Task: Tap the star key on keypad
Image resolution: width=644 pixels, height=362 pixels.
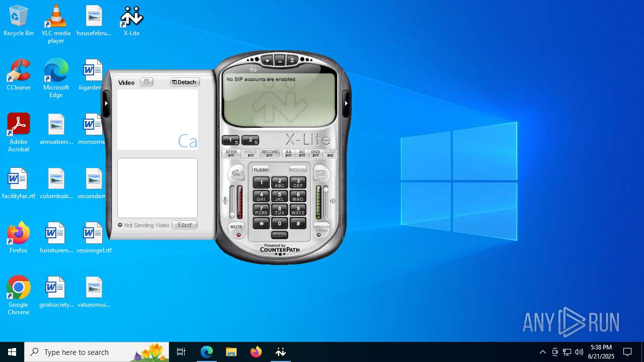Action: point(261,223)
